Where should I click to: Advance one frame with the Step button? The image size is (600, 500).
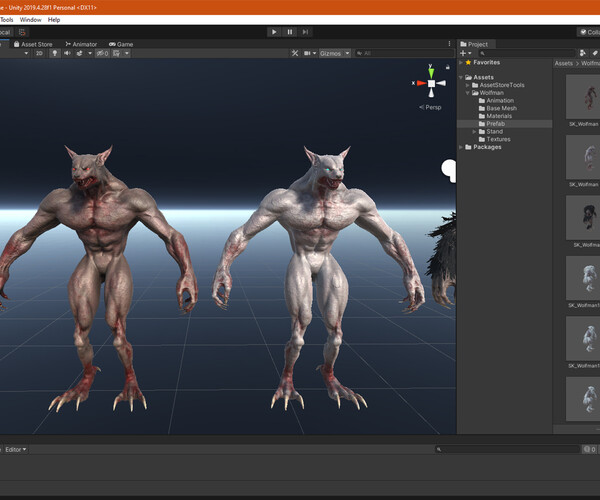[305, 32]
